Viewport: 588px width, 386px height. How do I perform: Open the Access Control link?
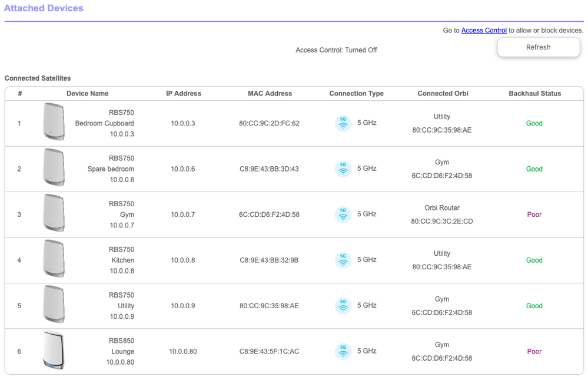point(484,31)
